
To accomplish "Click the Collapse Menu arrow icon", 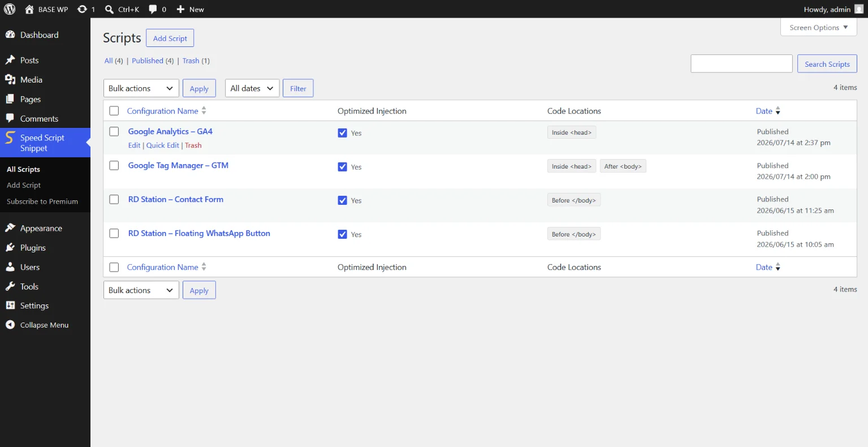I will (x=10, y=325).
